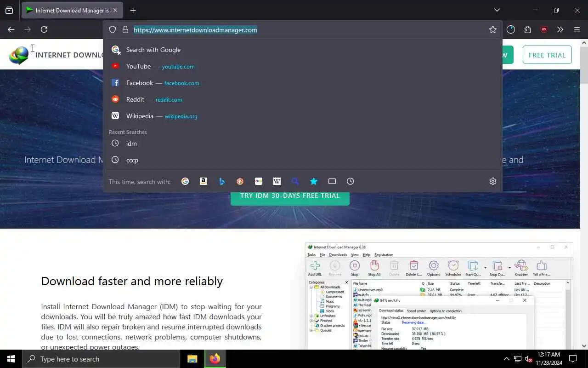Search in History clock icon
Viewport: 588px width, 368px height.
(x=351, y=181)
